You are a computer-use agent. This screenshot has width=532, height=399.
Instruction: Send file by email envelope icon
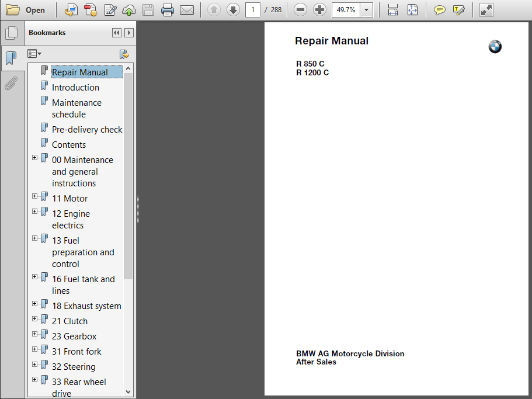[x=187, y=10]
